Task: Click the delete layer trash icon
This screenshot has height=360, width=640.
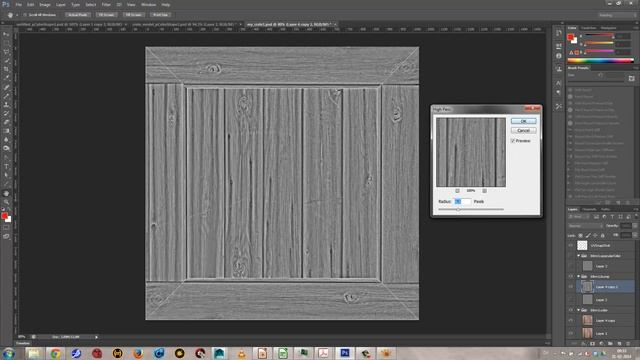Action: click(x=628, y=344)
